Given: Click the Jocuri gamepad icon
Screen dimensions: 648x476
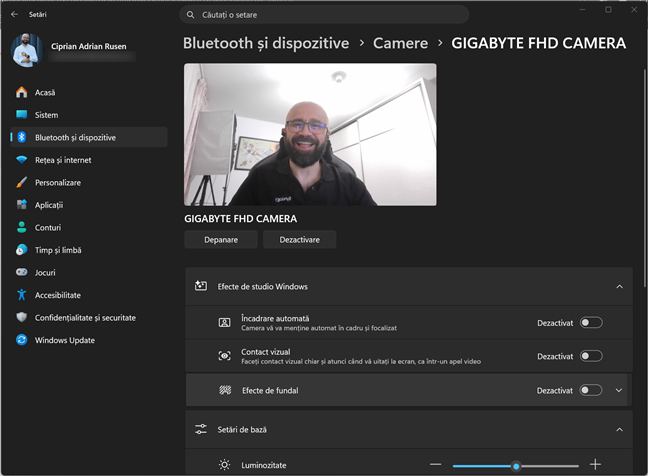Looking at the screenshot, I should [21, 272].
